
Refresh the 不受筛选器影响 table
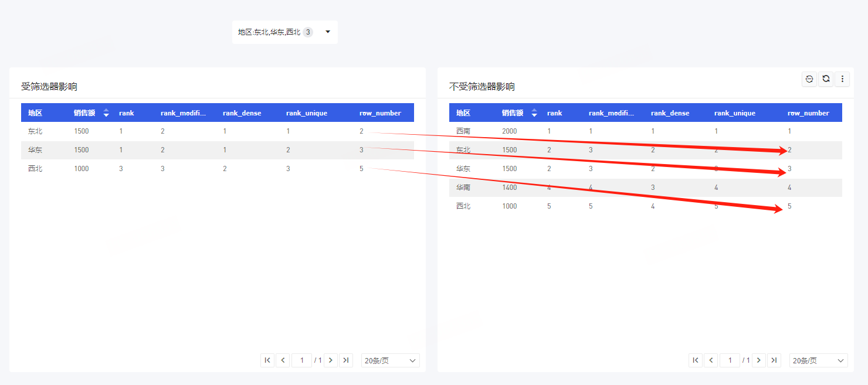point(826,79)
